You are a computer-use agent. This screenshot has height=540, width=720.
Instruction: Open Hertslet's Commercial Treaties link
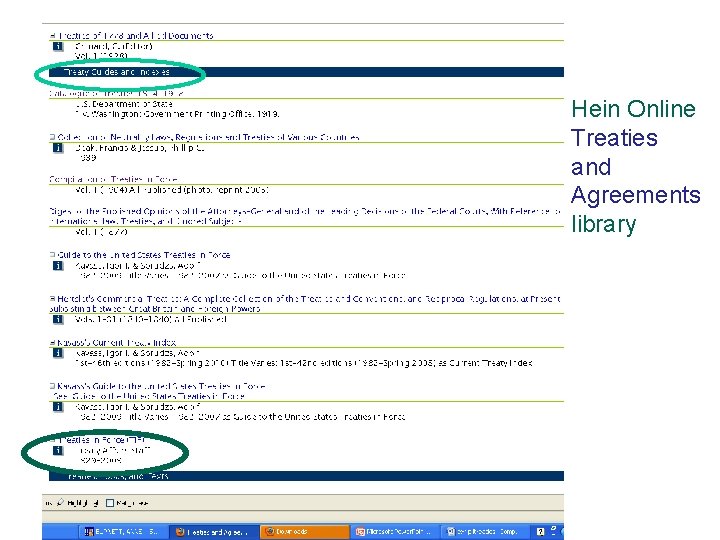tap(305, 304)
